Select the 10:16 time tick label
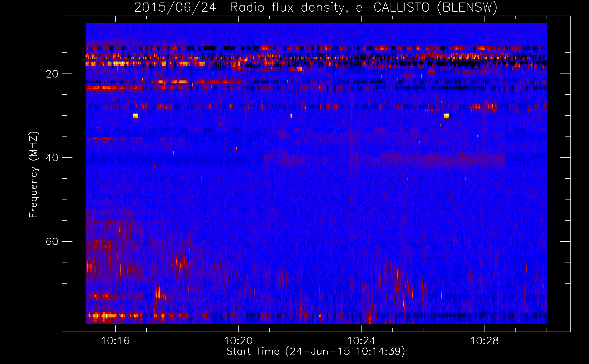589x364 pixels. (x=115, y=341)
